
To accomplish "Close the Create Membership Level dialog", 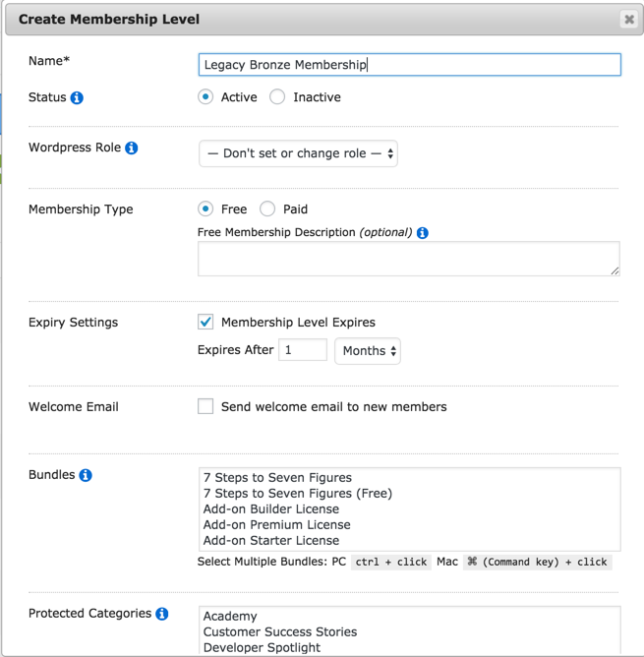I will [x=629, y=19].
